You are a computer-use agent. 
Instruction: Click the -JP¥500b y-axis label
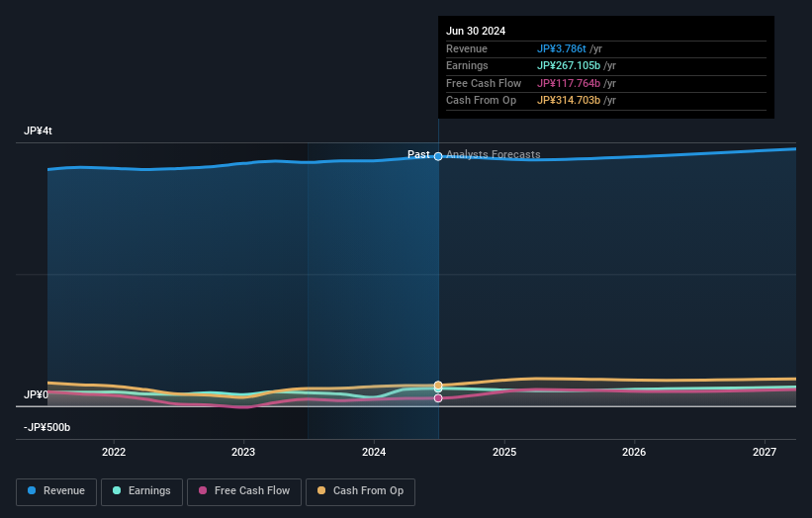(46, 427)
